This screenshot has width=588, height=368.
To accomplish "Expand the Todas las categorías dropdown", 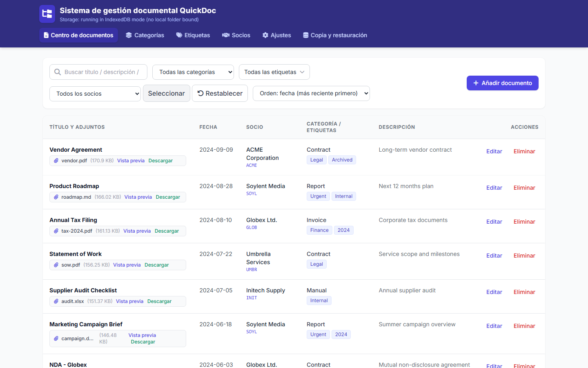I will (193, 72).
